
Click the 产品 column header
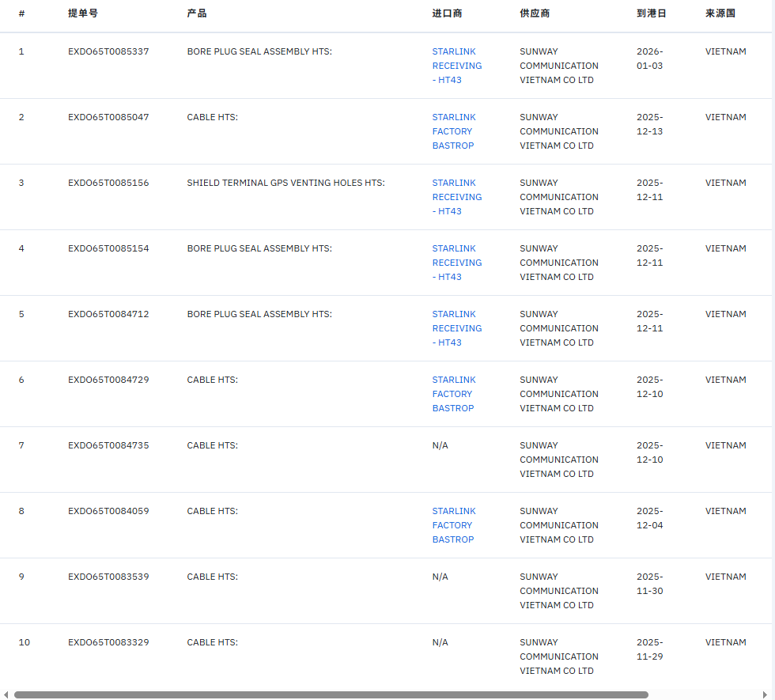[x=197, y=13]
